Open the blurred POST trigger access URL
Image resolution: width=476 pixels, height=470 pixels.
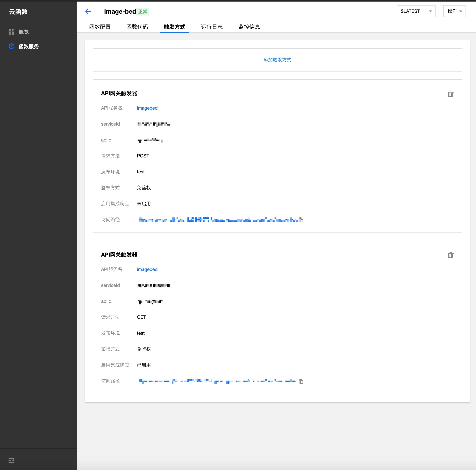[x=218, y=220]
